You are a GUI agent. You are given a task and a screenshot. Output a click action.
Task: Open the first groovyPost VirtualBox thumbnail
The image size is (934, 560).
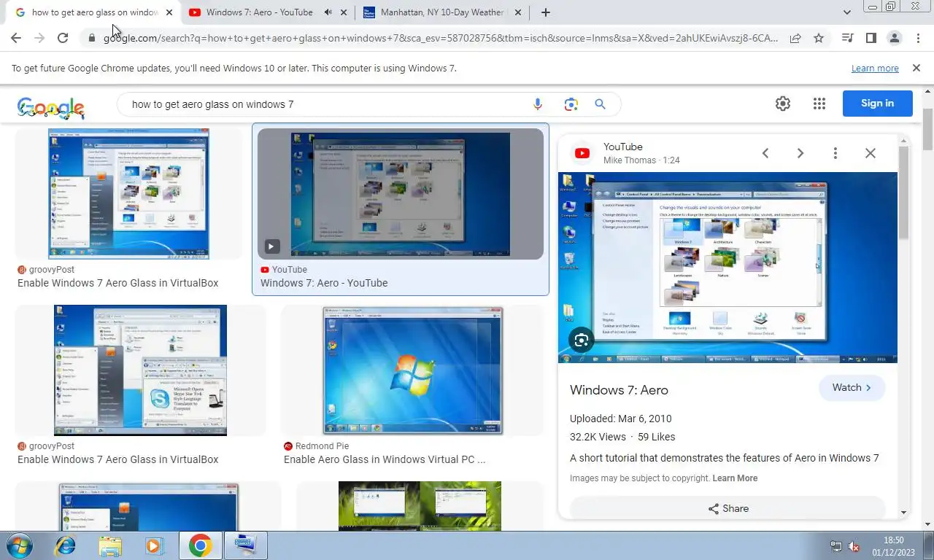(128, 194)
